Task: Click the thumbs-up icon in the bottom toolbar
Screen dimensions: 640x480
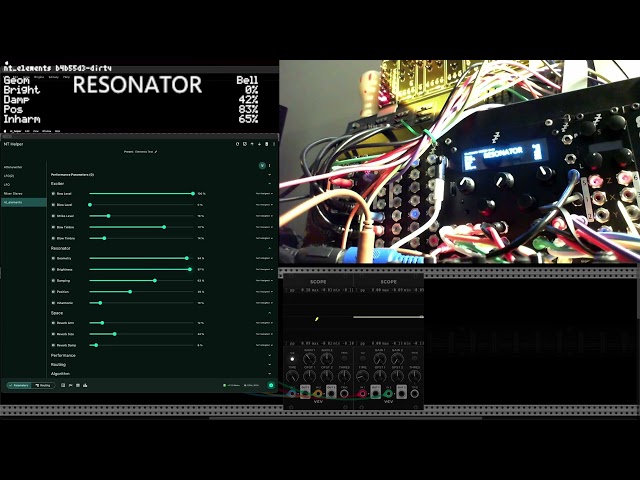Action: pos(85,385)
